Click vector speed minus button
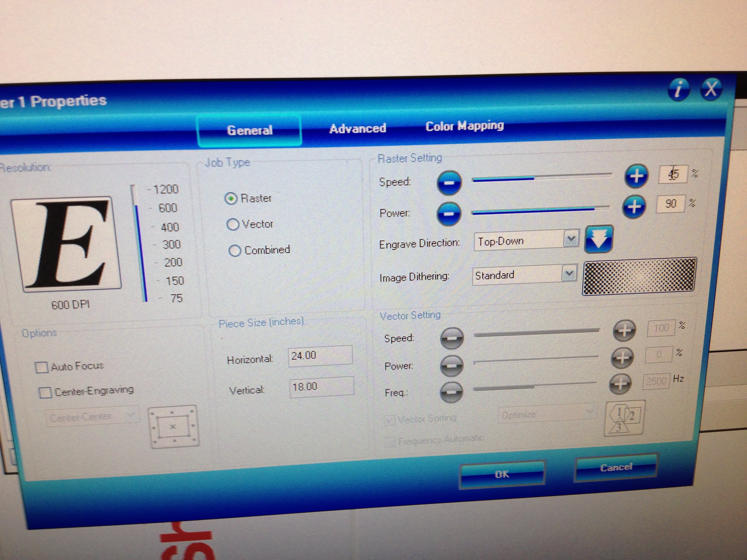This screenshot has height=560, width=747. 452,338
